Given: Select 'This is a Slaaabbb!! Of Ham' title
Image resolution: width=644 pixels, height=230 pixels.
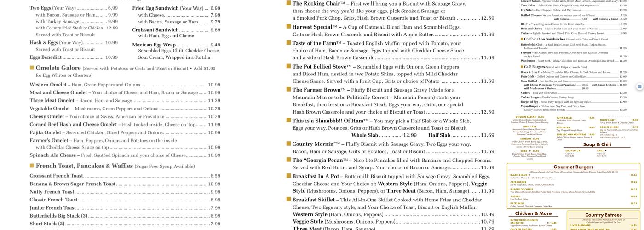Looking at the screenshot, I should pos(328,121).
